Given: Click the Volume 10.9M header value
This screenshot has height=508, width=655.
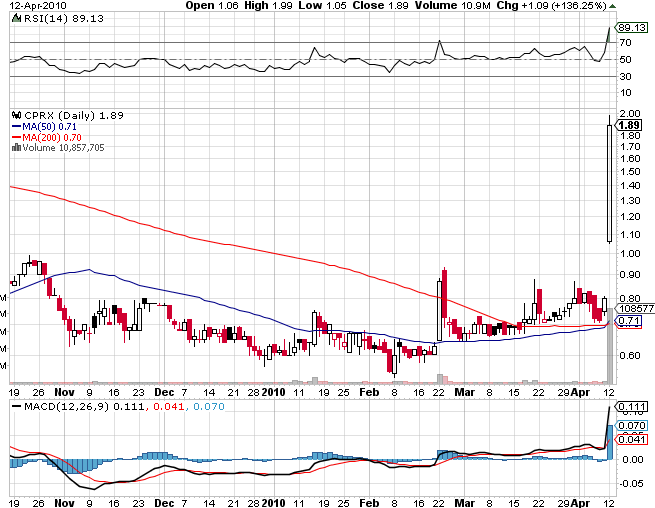Looking at the screenshot, I should tap(453, 5).
